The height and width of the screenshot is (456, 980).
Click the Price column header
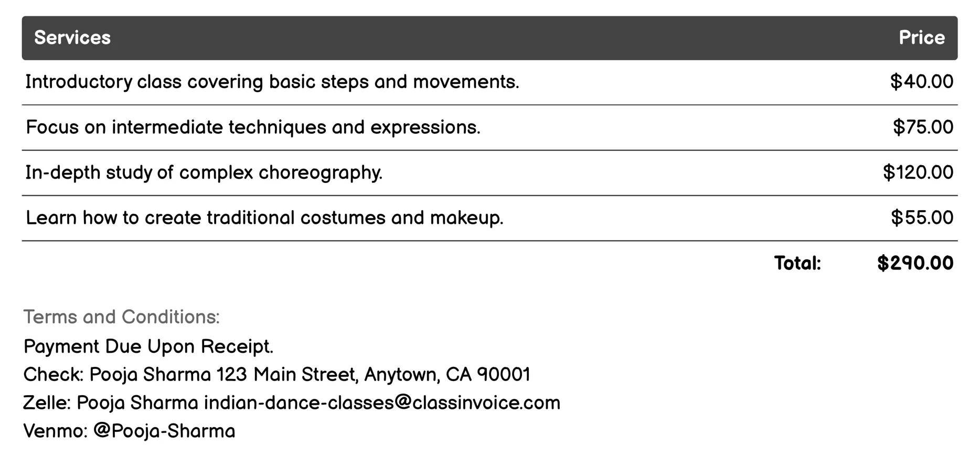pyautogui.click(x=921, y=38)
